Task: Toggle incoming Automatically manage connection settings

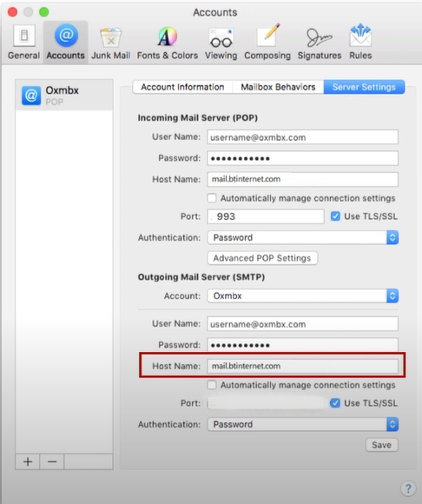Action: point(212,198)
